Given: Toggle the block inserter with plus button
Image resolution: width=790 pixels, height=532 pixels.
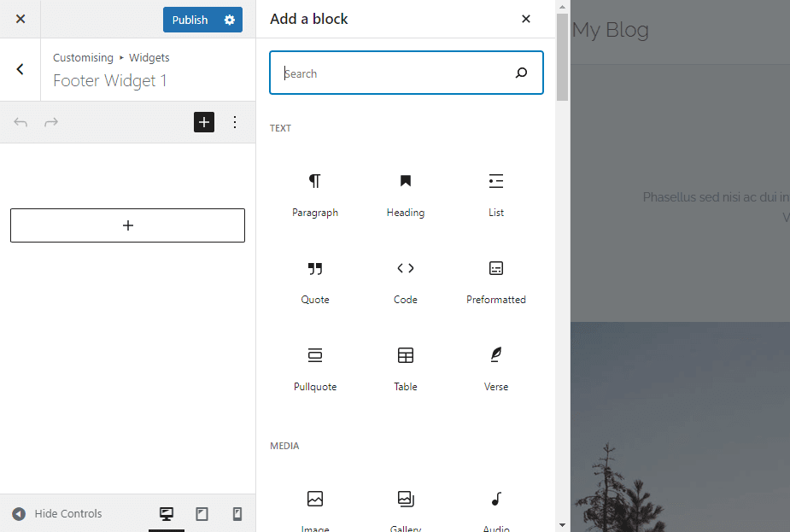Looking at the screenshot, I should click(x=203, y=122).
